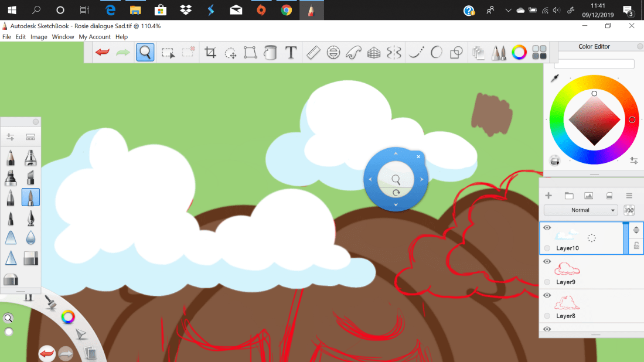Open the Pencil brush in the brush palette
The height and width of the screenshot is (362, 644).
pos(9,158)
